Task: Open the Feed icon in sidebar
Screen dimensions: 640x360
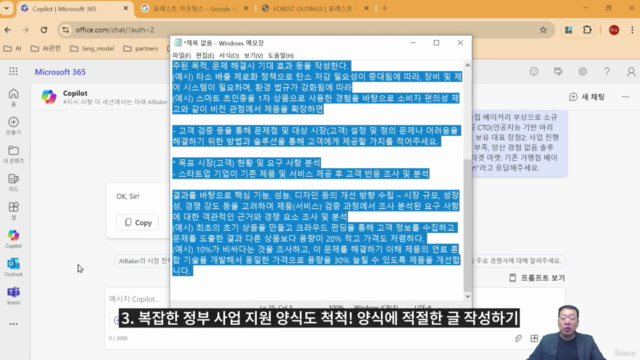Action: (13, 182)
